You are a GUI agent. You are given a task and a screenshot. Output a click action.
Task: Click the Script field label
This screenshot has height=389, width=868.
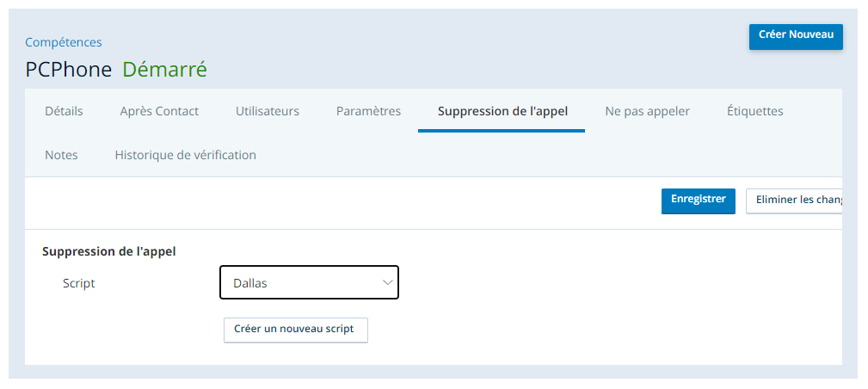pos(78,283)
